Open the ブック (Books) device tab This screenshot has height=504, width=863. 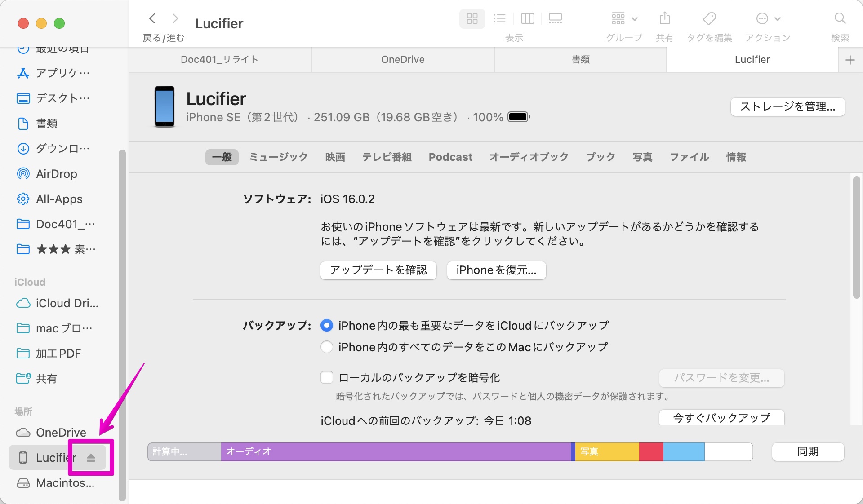coord(601,157)
